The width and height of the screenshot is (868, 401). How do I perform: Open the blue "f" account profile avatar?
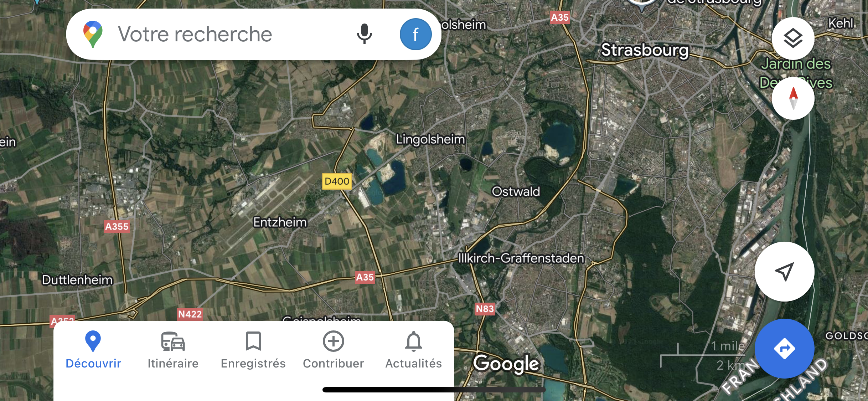tap(415, 34)
